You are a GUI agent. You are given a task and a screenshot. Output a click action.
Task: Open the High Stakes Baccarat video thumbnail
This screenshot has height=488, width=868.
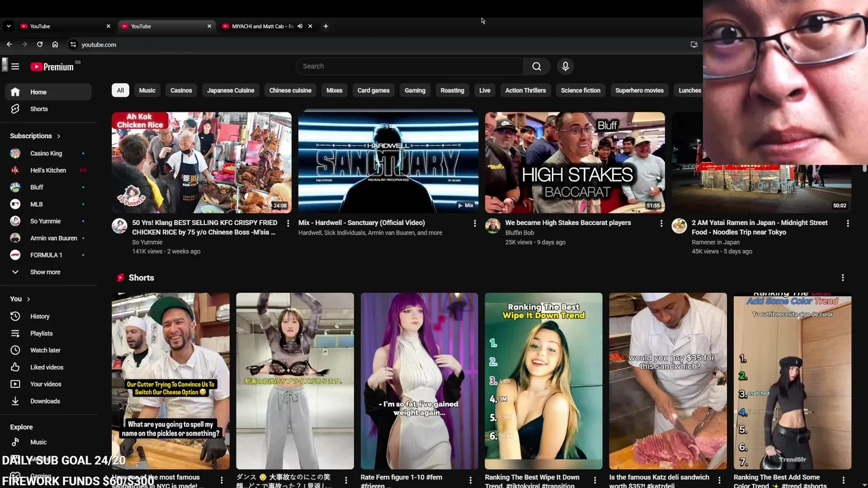click(574, 163)
